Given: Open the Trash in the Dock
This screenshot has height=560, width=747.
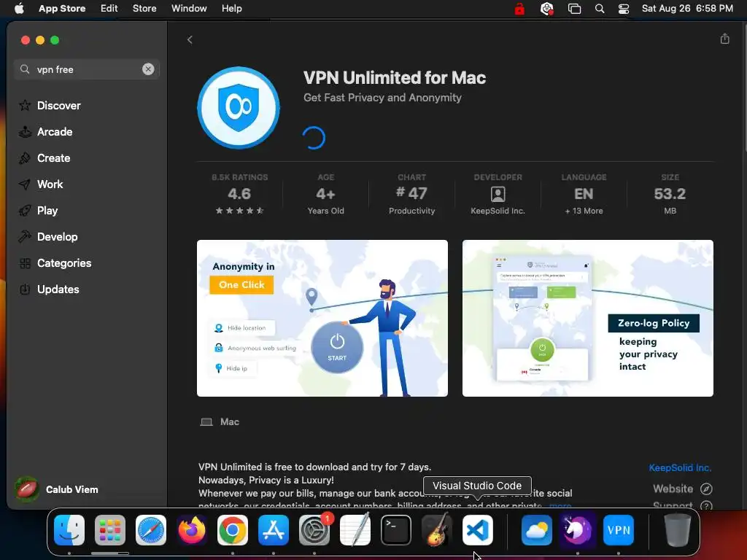Looking at the screenshot, I should (678, 530).
